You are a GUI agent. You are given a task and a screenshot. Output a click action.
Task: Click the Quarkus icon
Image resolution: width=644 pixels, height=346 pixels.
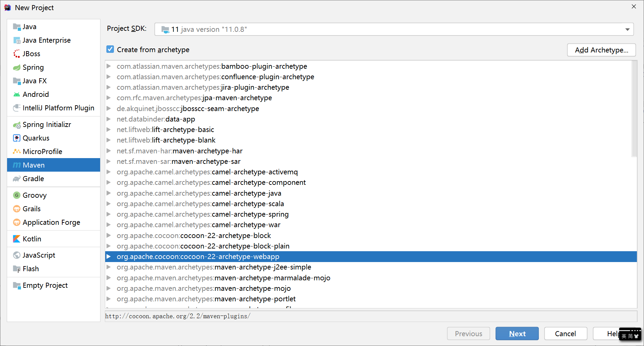click(x=17, y=138)
